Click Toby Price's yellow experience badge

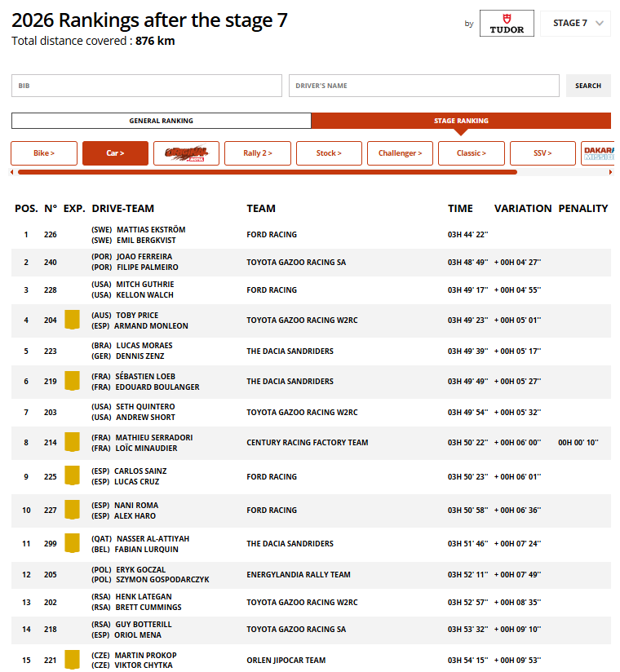[x=72, y=320]
